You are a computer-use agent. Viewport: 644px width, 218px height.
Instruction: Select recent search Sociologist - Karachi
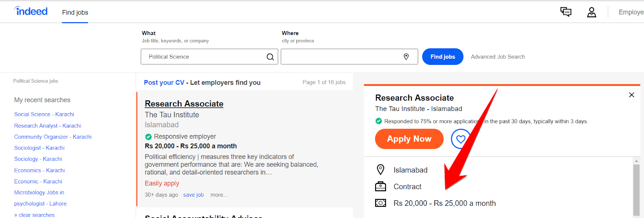point(39,148)
